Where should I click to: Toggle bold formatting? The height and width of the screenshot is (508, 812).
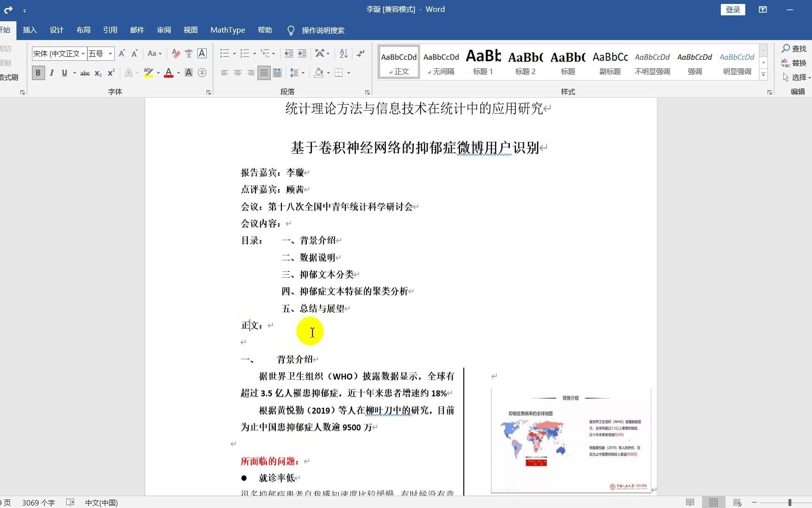[38, 72]
